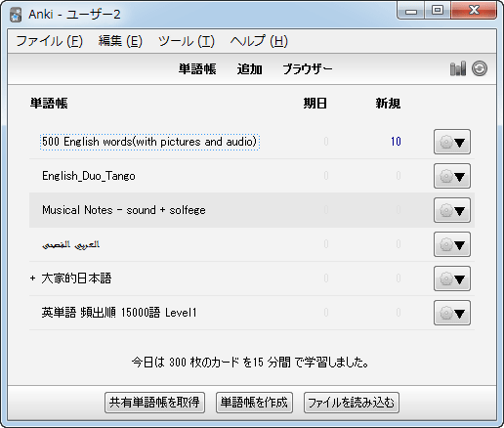Open the statistics bar chart icon
This screenshot has width=504, height=428.
[458, 68]
